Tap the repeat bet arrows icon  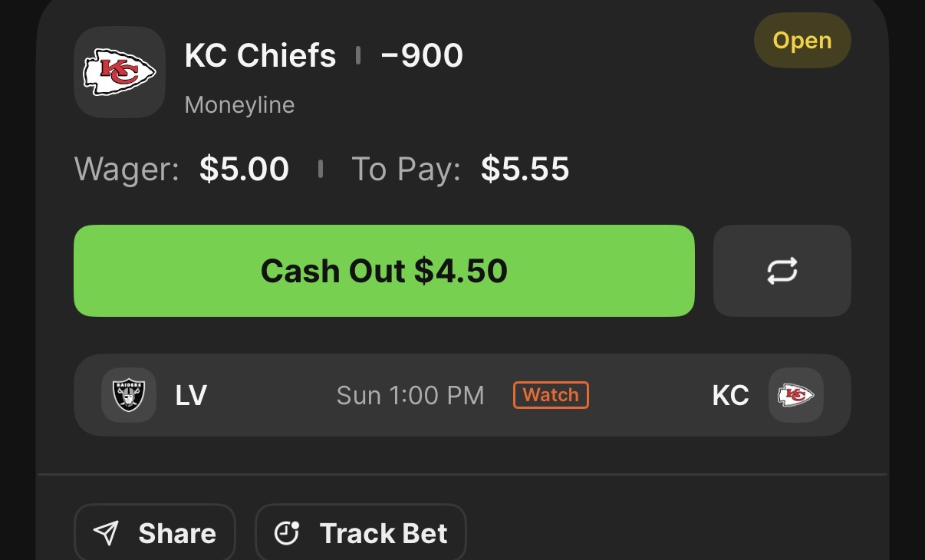(782, 271)
